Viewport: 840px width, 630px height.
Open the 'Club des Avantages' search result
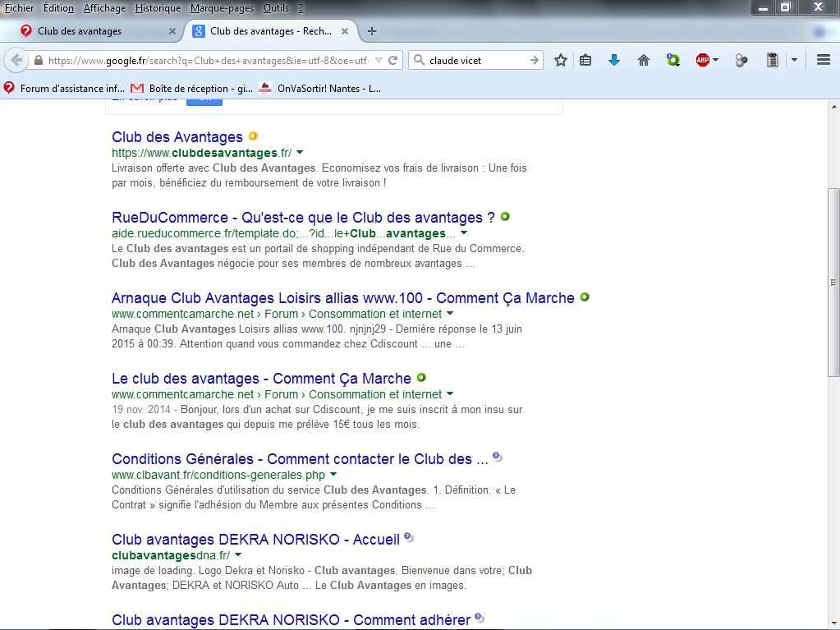[177, 137]
